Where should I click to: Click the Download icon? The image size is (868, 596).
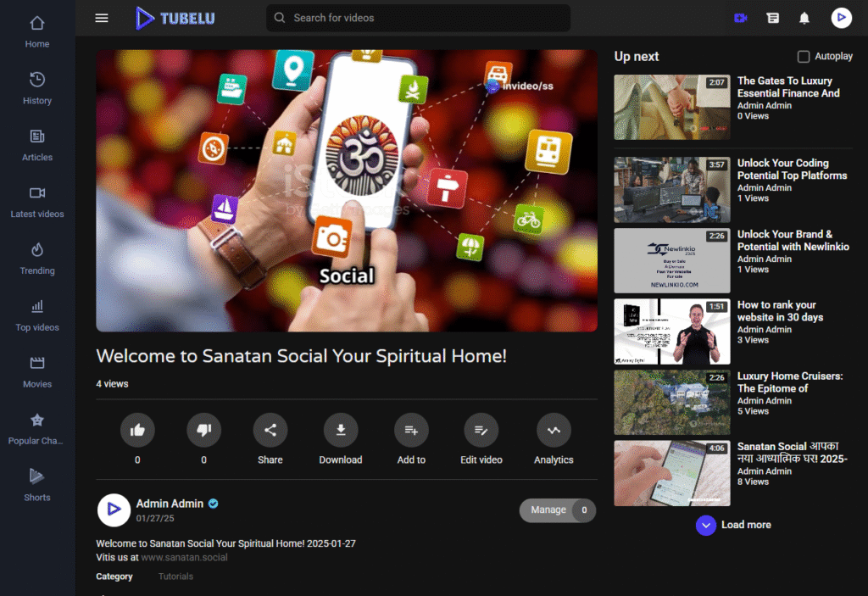coord(341,430)
